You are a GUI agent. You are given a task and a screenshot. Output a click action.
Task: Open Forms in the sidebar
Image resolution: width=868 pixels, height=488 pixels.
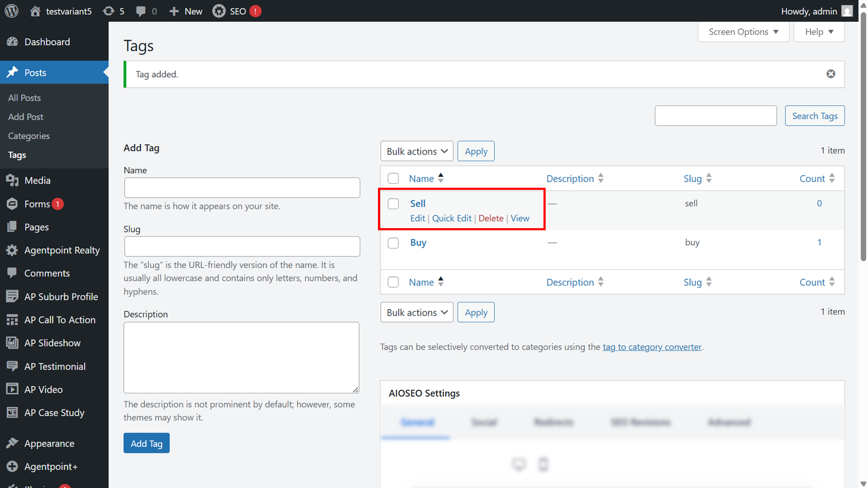[x=54, y=204]
